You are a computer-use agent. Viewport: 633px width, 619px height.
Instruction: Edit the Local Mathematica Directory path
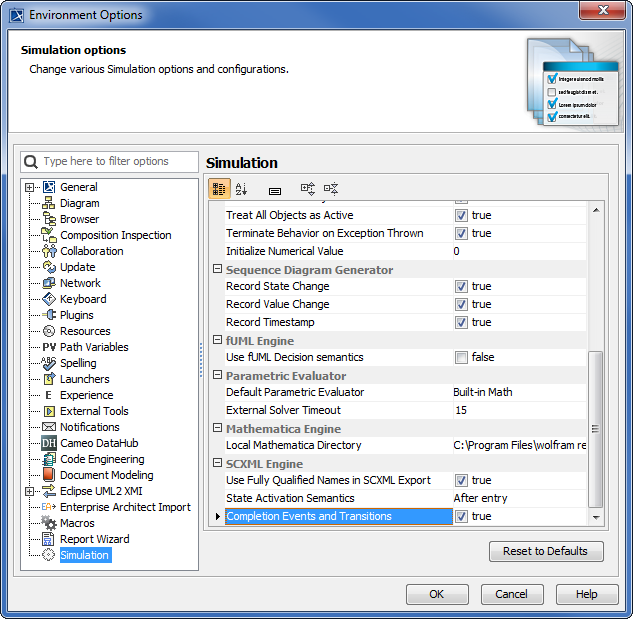tap(520, 445)
